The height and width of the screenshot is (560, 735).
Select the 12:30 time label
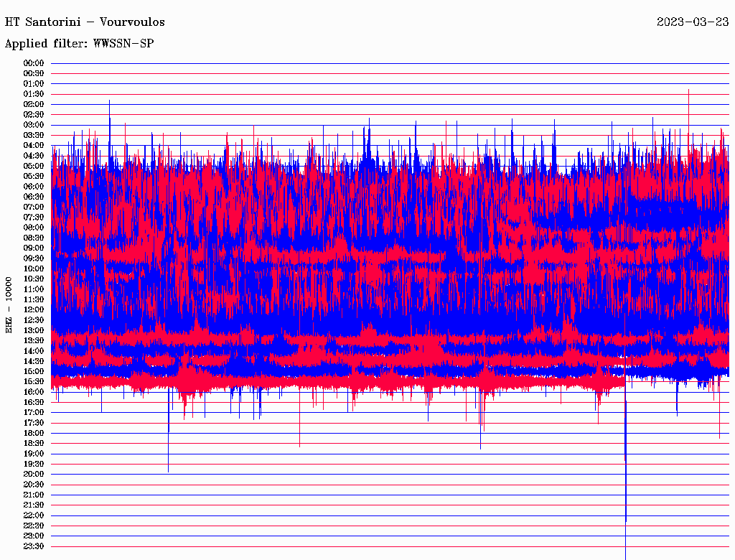(34, 320)
